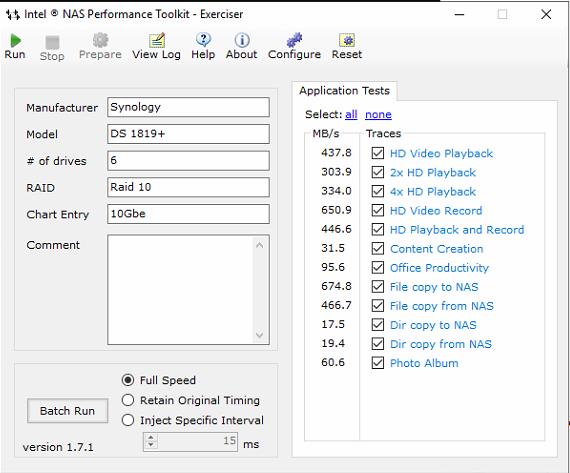Image resolution: width=570 pixels, height=473 pixels.
Task: Minimize the Exerciser window
Action: (x=459, y=15)
